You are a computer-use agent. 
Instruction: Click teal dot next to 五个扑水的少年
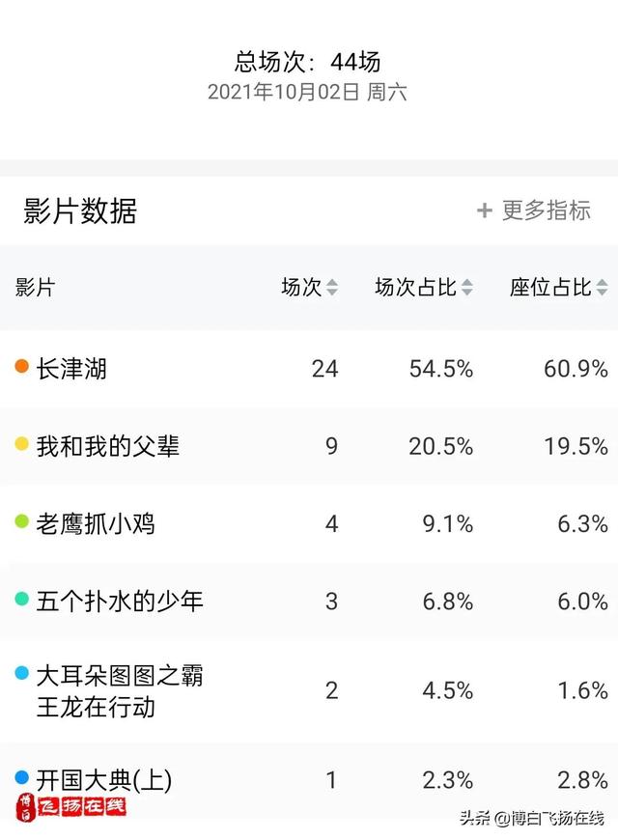click(21, 599)
